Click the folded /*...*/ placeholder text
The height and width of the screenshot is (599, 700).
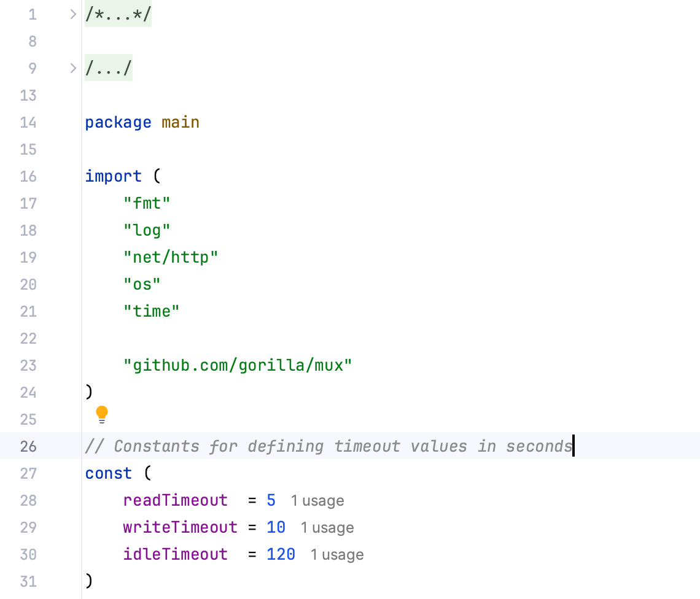tap(118, 15)
